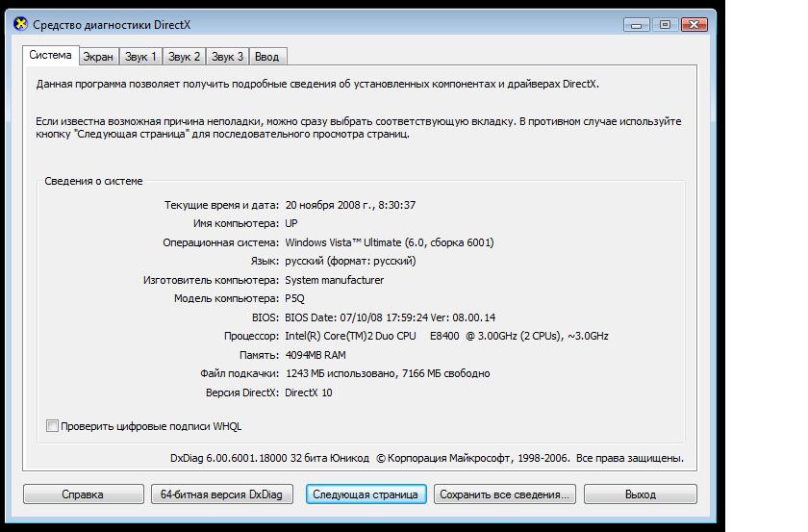This screenshot has width=808, height=532.
Task: Select the Система tab
Action: coord(50,55)
